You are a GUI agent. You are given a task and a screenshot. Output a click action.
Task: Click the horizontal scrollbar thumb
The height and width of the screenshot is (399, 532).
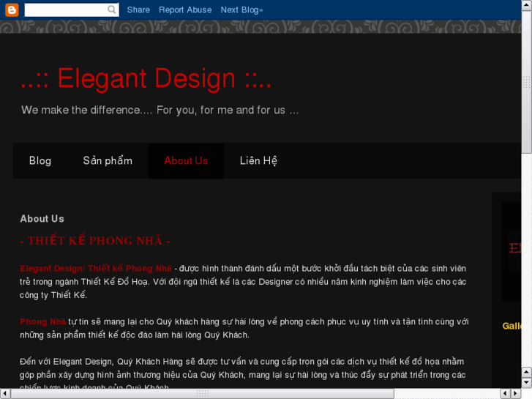tap(203, 394)
